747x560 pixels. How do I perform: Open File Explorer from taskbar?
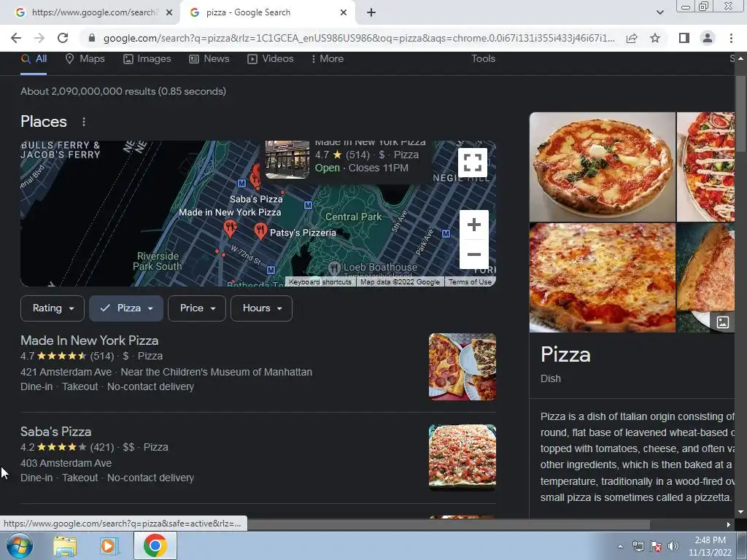click(65, 546)
